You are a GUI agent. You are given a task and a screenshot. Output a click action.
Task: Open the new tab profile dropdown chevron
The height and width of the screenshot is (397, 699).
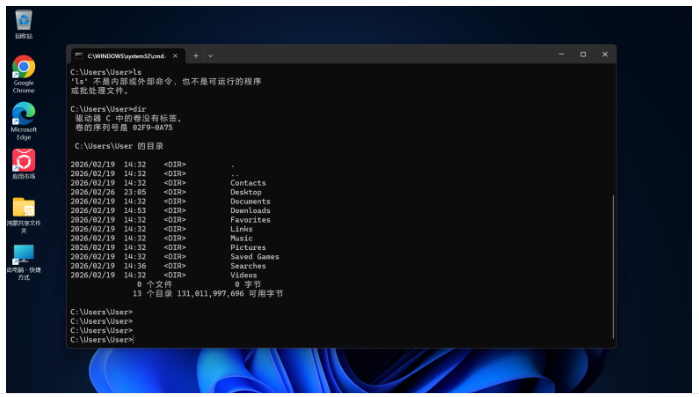[x=210, y=56]
